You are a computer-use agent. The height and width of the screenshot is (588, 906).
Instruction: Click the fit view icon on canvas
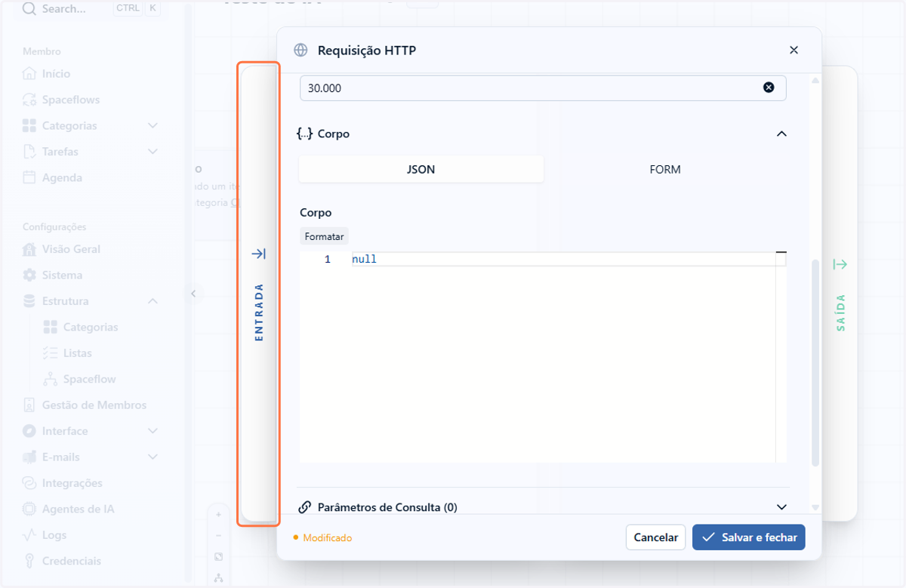[218, 557]
